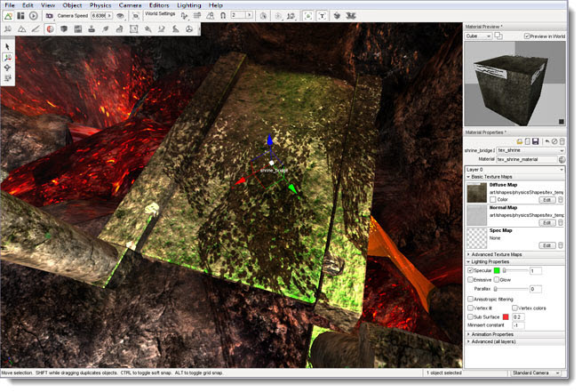This screenshot has height=392, width=582.
Task: Open the Material Editor sphere icon in toolbar
Action: point(50,28)
